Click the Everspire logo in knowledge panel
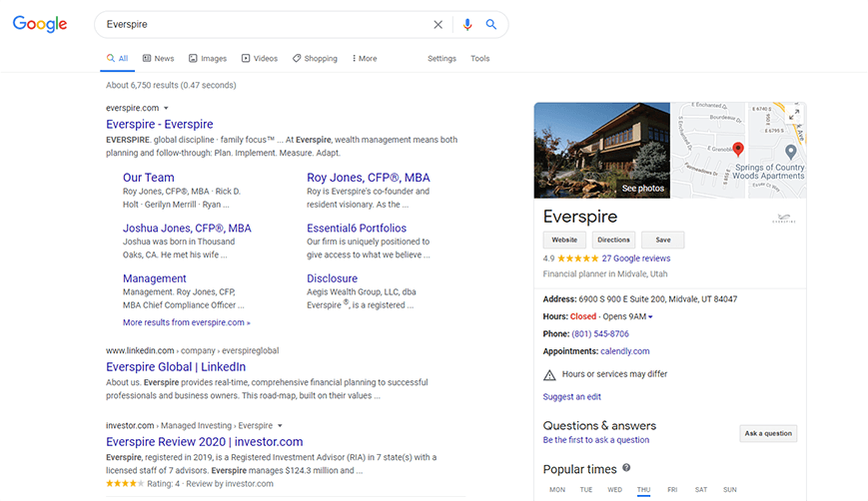 click(784, 219)
